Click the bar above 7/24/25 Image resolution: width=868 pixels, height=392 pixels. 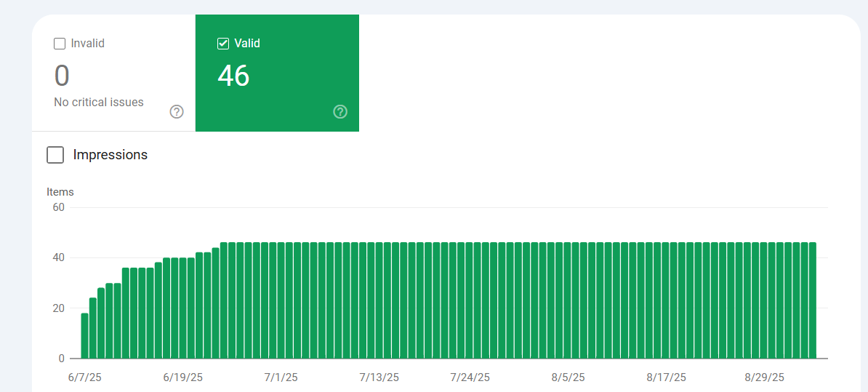click(469, 300)
